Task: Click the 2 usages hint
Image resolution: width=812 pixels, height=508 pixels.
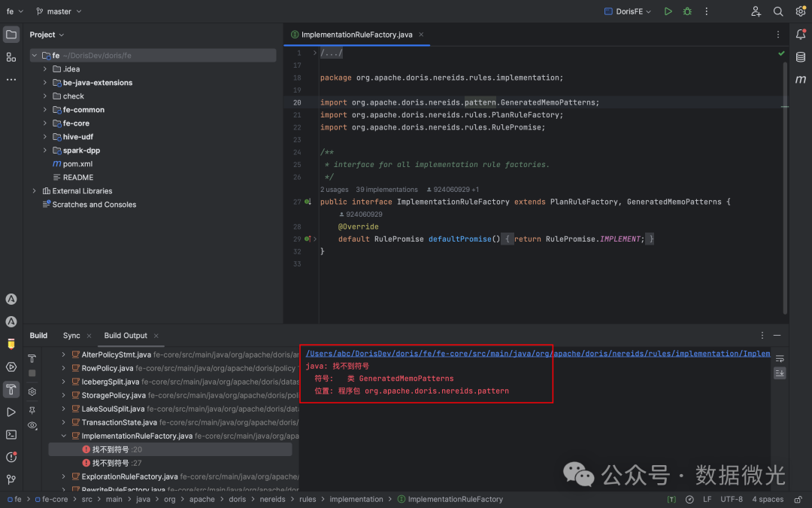Action: click(x=334, y=190)
